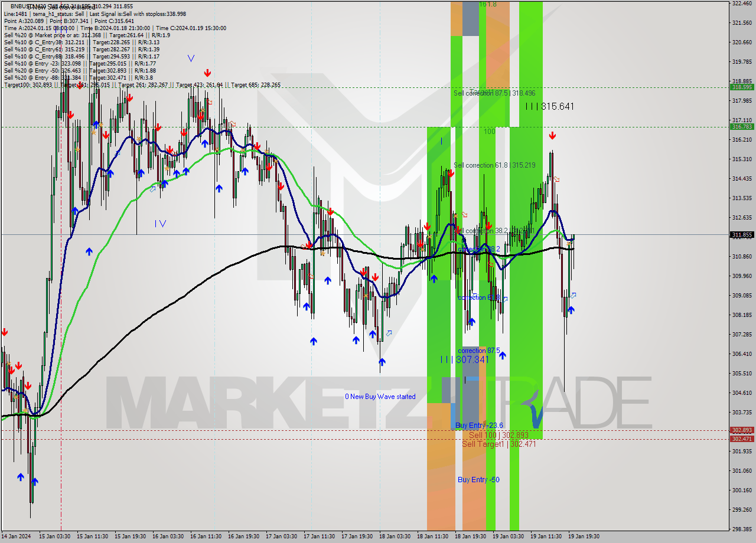This screenshot has height=543, width=756.
Task: Click the 298.385 price axis label
Action: (x=742, y=529)
